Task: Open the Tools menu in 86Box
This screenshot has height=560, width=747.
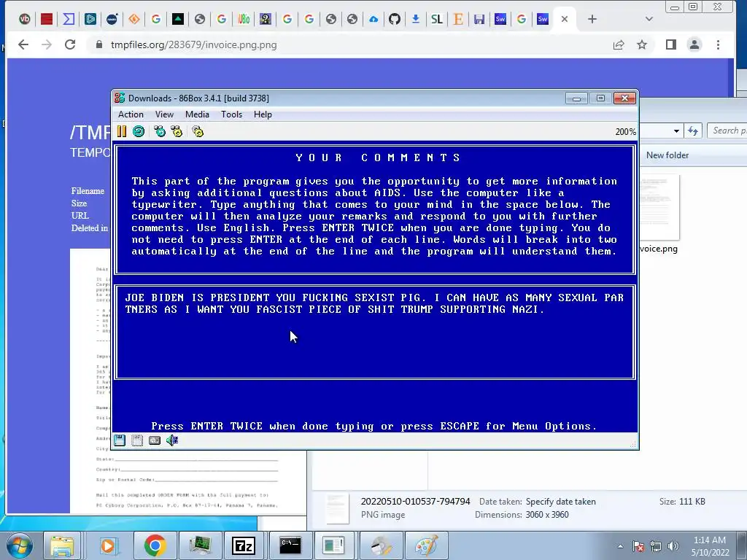Action: (x=231, y=114)
